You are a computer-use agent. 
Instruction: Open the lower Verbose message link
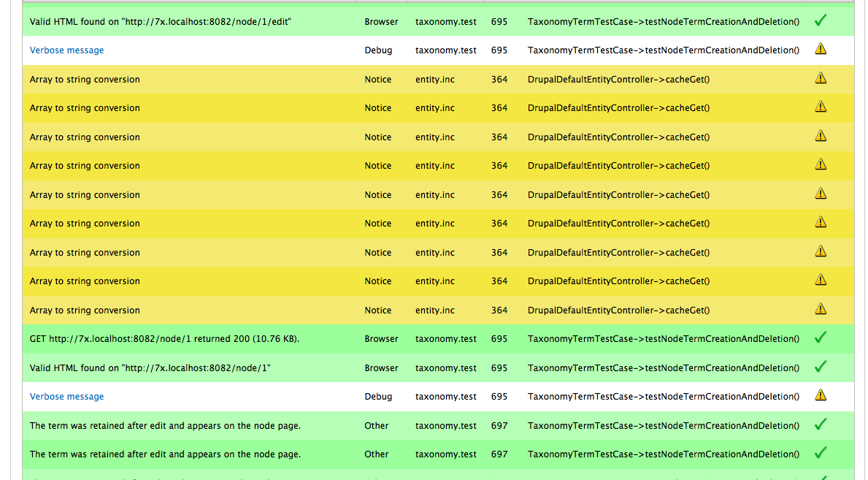66,397
